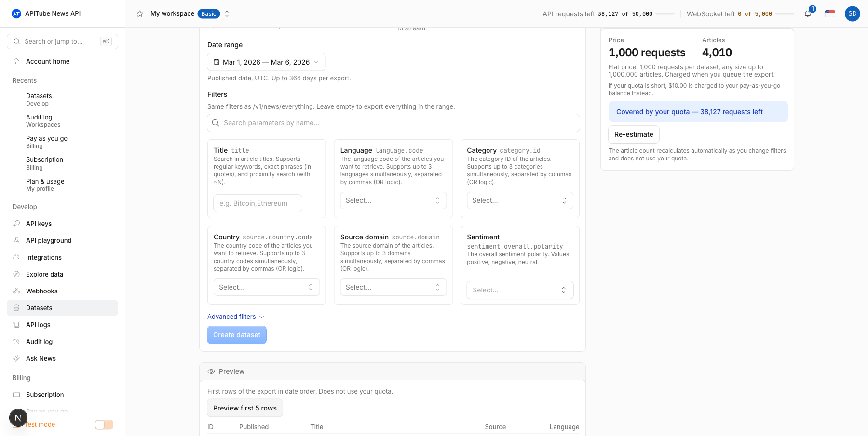This screenshot has width=868, height=436.
Task: Click the calendar icon in date range
Action: pyautogui.click(x=217, y=62)
